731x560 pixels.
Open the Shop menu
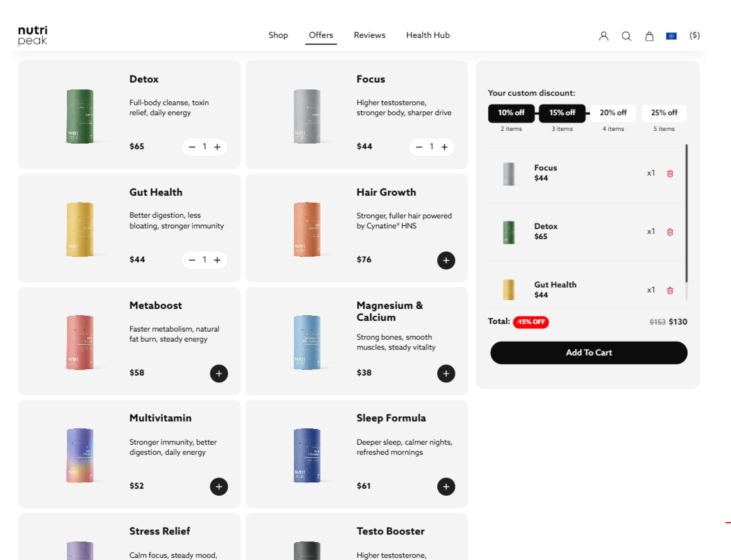tap(278, 35)
